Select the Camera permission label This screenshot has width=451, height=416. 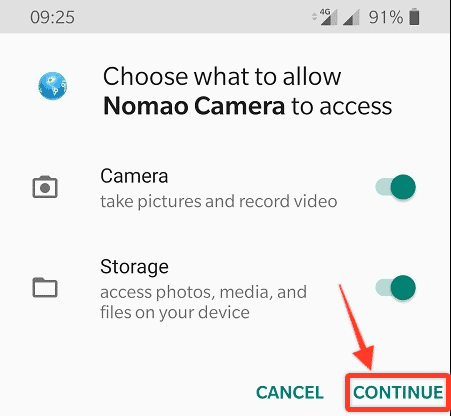click(x=134, y=176)
